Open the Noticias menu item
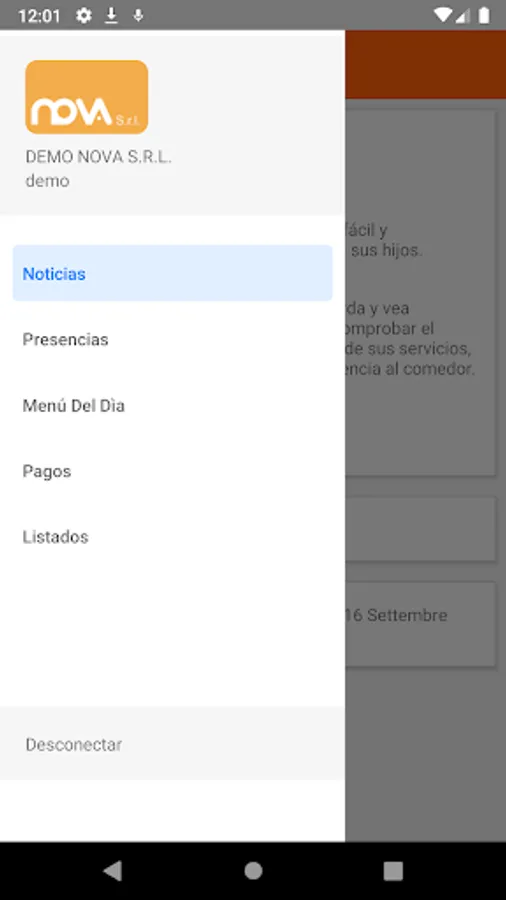This screenshot has width=506, height=900. [x=172, y=273]
